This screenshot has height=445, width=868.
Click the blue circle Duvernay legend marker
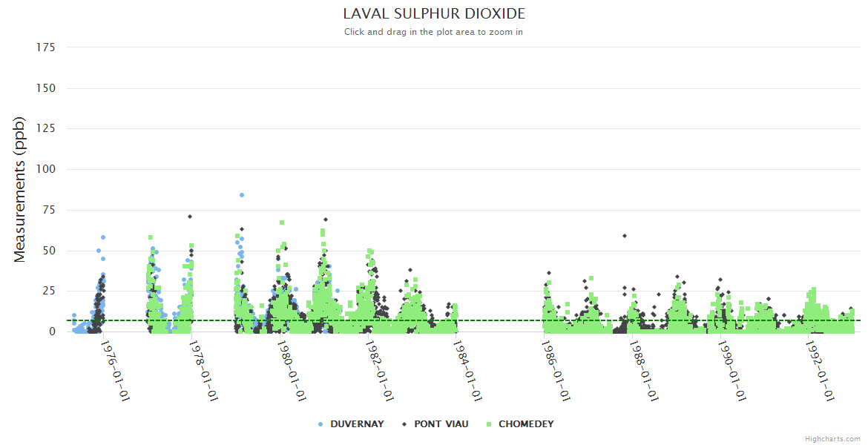tap(320, 424)
